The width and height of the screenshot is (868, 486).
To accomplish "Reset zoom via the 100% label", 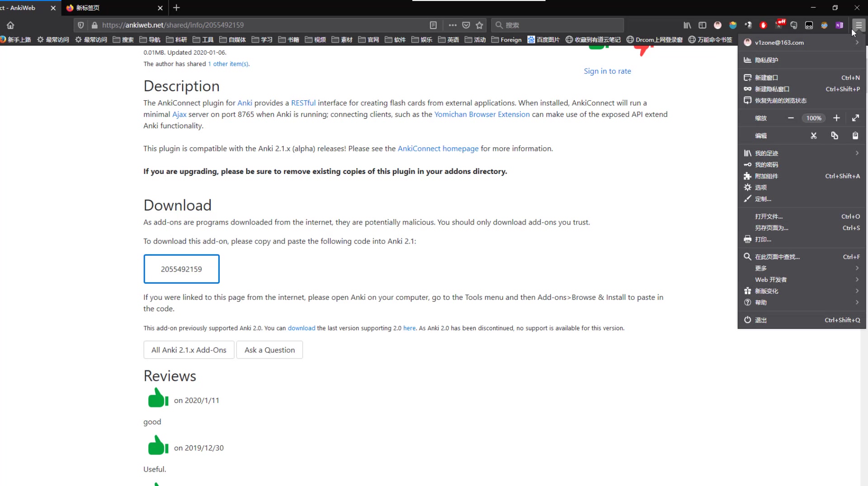I will (x=814, y=118).
